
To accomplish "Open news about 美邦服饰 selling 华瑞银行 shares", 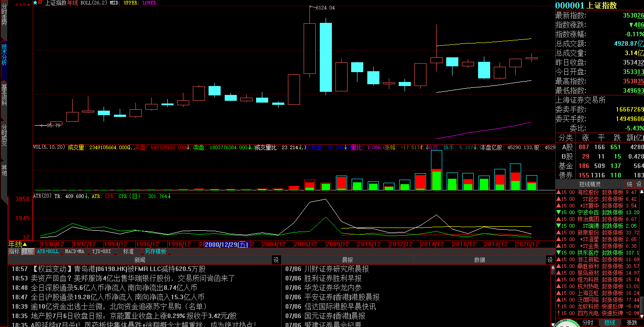I will click(x=123, y=279).
